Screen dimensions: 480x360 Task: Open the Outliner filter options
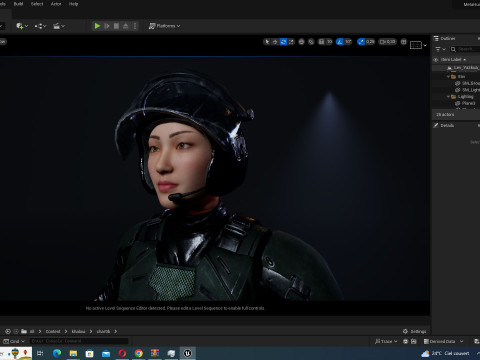440,49
